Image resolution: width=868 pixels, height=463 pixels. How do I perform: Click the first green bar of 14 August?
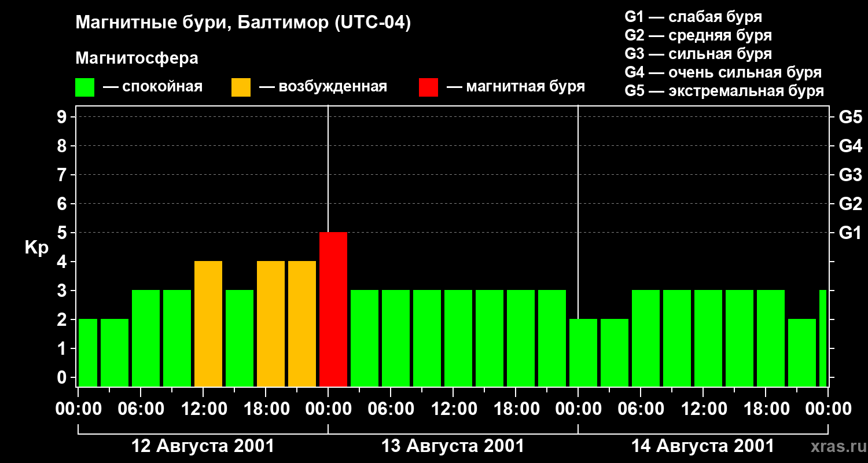coord(583,352)
